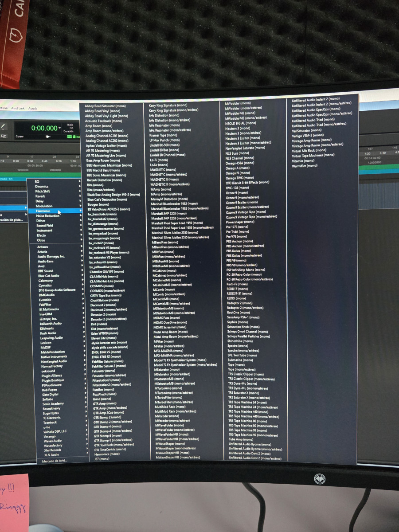
Task: Choose FabFilter Saturn 2 (mono)
Action: [x=109, y=366]
